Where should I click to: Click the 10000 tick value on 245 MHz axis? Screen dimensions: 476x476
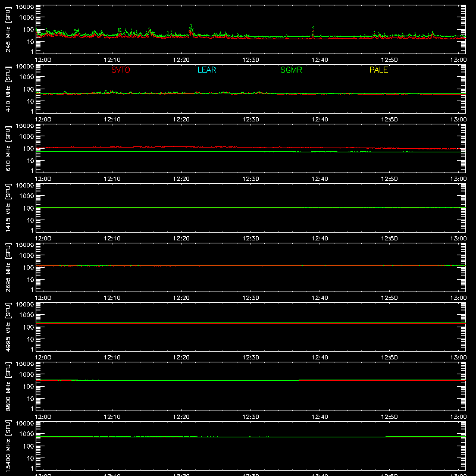(x=25, y=7)
